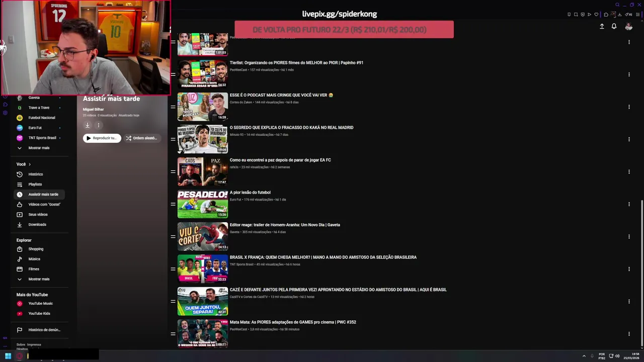644x362 pixels.
Task: Click taskbar volume icon
Action: click(x=617, y=356)
